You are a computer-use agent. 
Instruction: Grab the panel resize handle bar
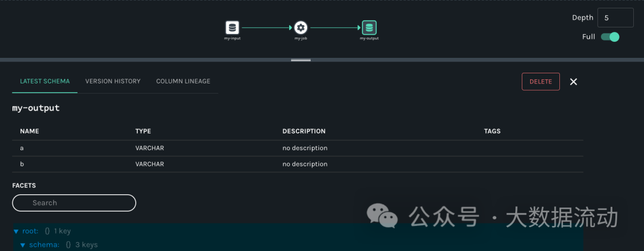[301, 60]
